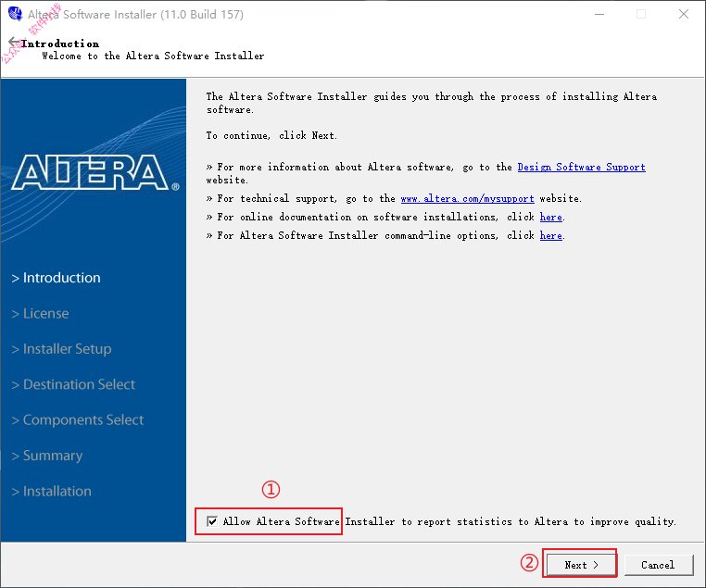The height and width of the screenshot is (588, 706).
Task: Go to the Introduction step in the sidebar
Action: (57, 278)
